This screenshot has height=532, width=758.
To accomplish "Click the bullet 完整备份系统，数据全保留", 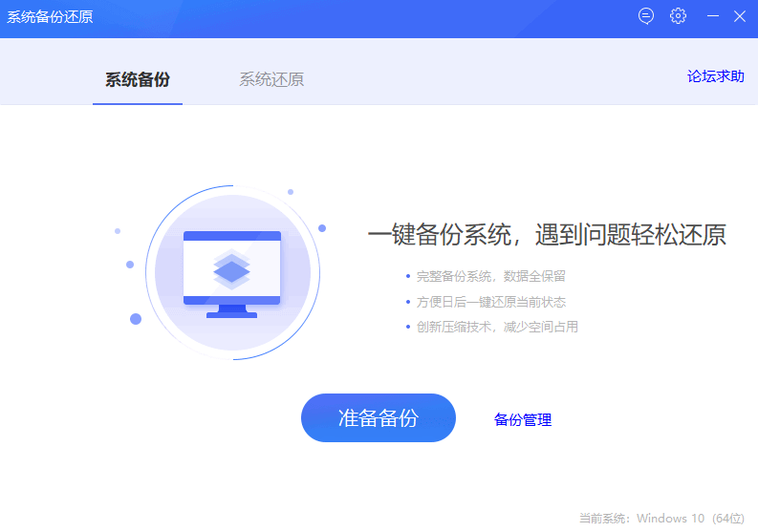I will [x=490, y=276].
